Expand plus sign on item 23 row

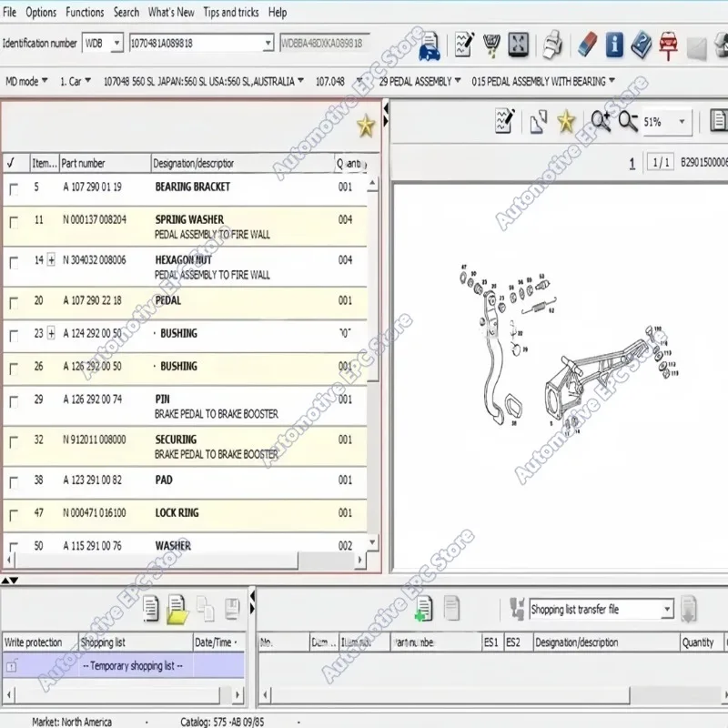51,333
